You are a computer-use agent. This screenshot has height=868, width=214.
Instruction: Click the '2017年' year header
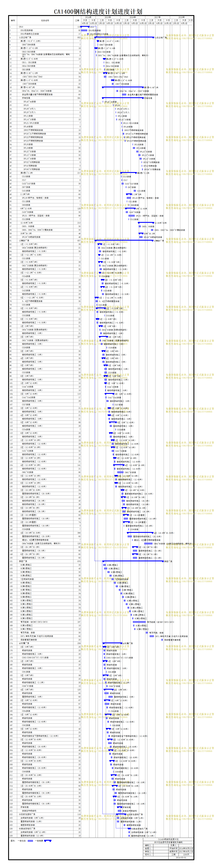[158, 17]
